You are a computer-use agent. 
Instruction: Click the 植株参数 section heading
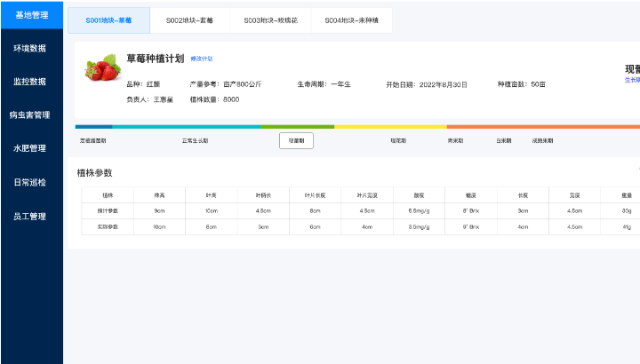click(95, 173)
